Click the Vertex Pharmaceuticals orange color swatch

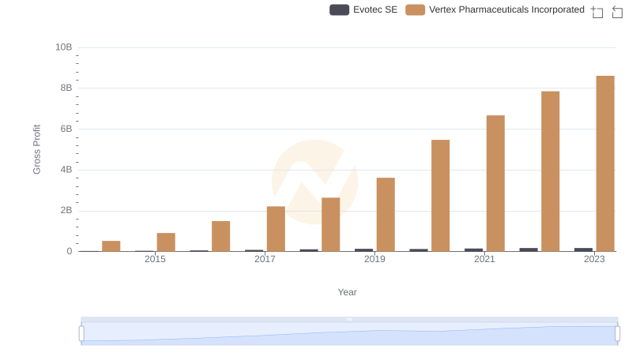[x=416, y=9]
